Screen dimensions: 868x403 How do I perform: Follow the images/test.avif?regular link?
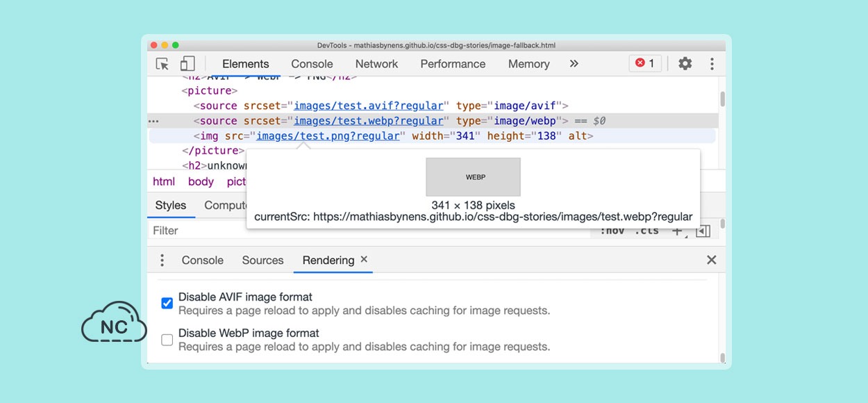(368, 106)
